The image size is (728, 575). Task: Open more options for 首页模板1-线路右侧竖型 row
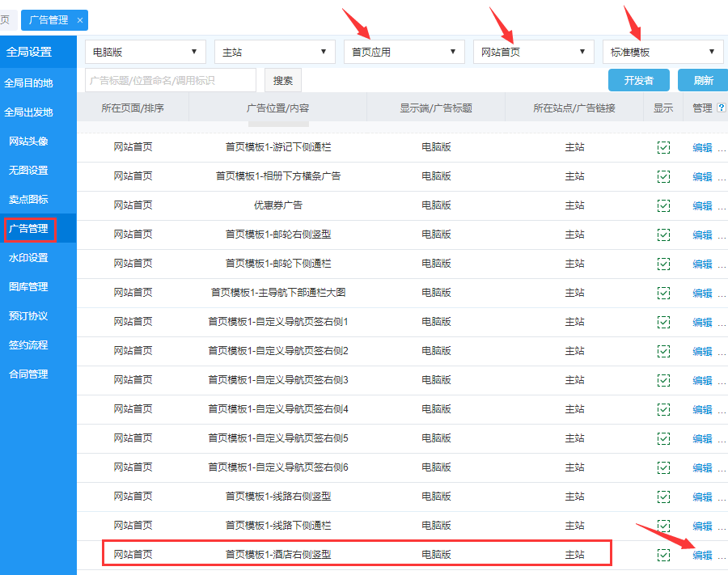(722, 497)
